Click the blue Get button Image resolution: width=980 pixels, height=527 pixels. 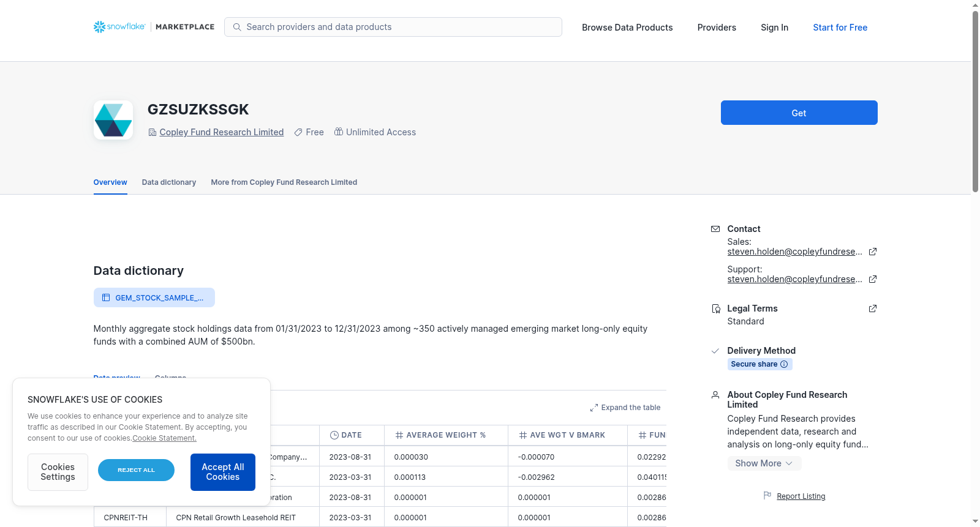[799, 113]
